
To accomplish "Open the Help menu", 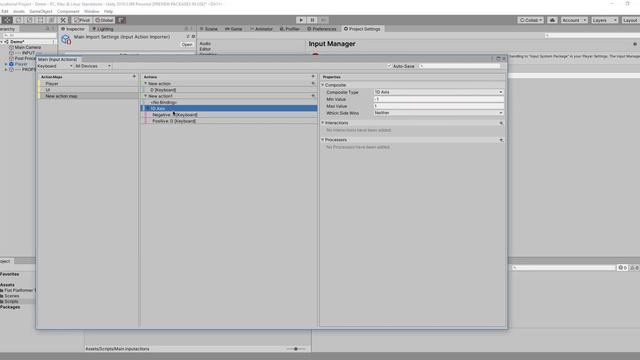I will (x=108, y=11).
